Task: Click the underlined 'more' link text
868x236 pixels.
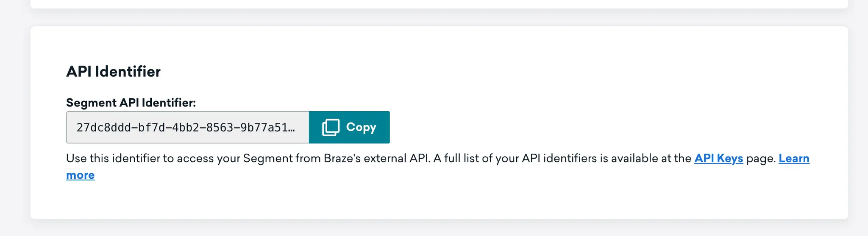Action: click(81, 175)
